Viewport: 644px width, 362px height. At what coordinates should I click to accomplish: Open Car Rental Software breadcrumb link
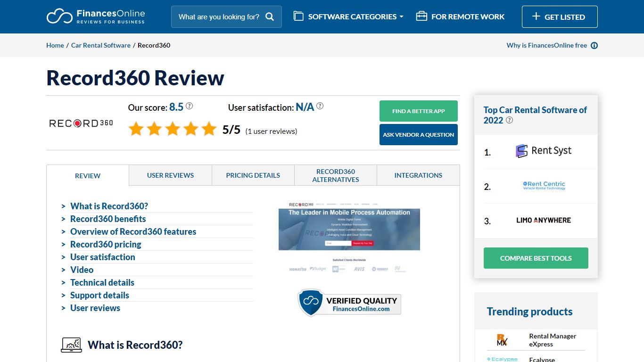click(101, 45)
